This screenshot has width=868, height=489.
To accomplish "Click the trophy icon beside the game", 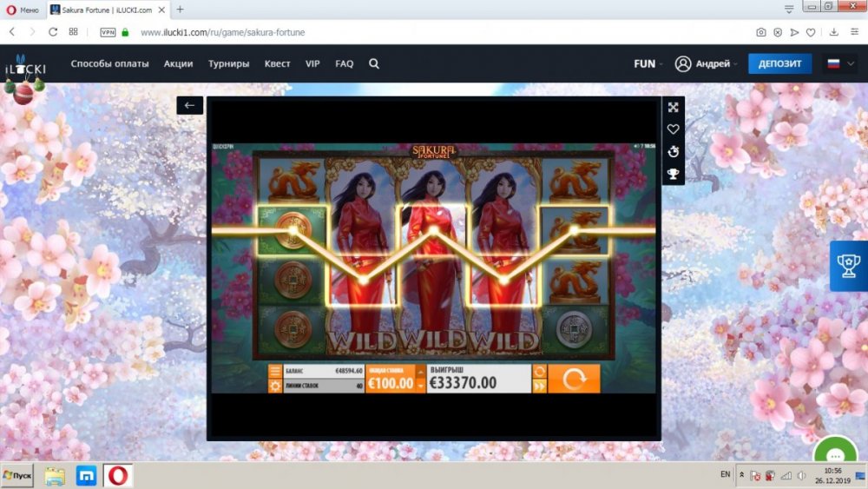I will point(673,175).
